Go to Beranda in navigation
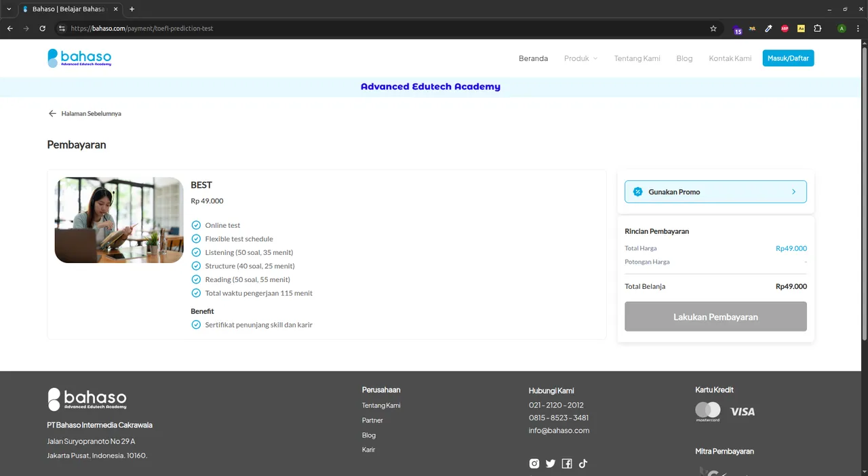 pyautogui.click(x=533, y=58)
